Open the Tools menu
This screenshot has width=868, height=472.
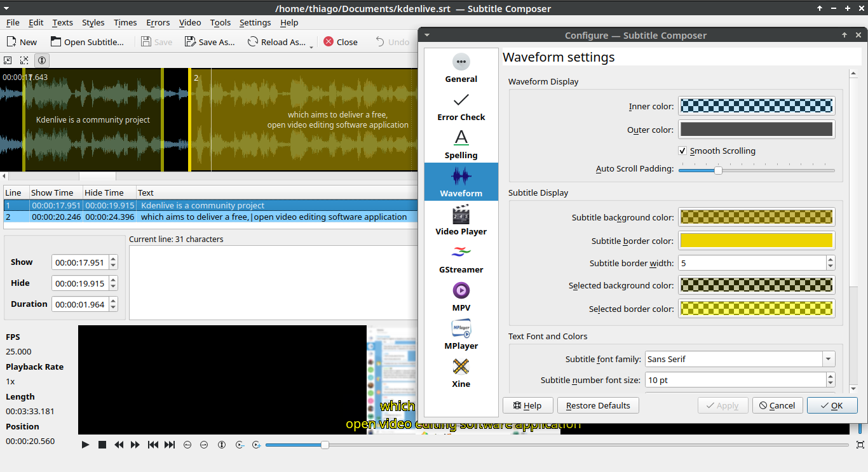coord(220,22)
